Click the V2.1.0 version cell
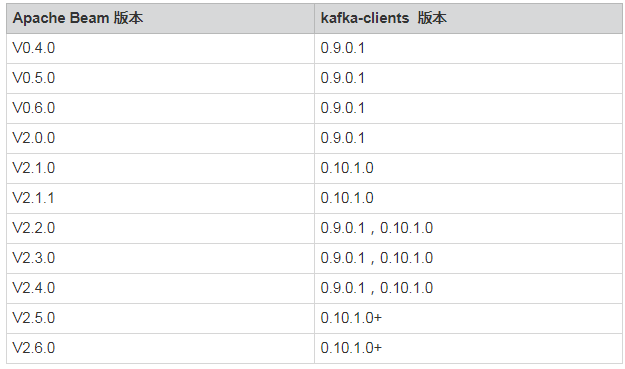The height and width of the screenshot is (369, 625). (x=160, y=169)
